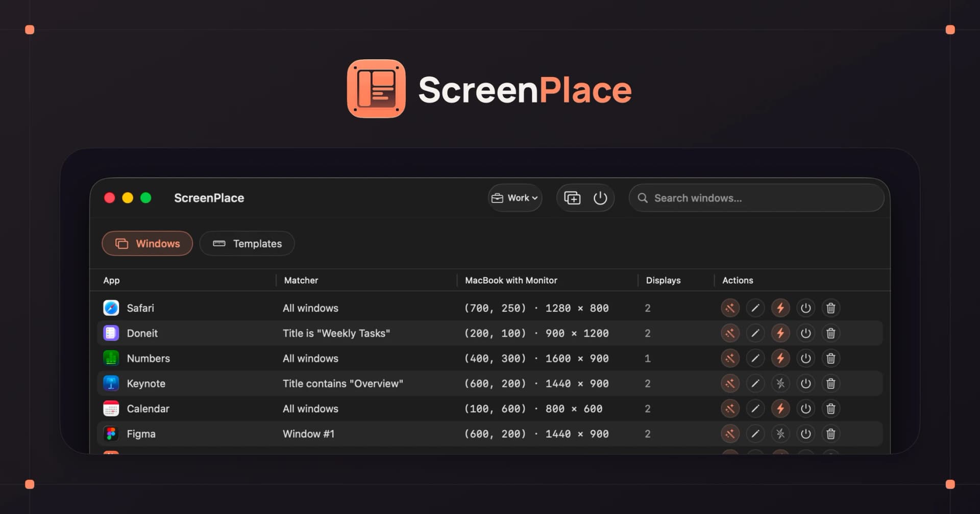This screenshot has height=514, width=980.
Task: Click the trash icon in the Figma row
Action: pyautogui.click(x=831, y=434)
